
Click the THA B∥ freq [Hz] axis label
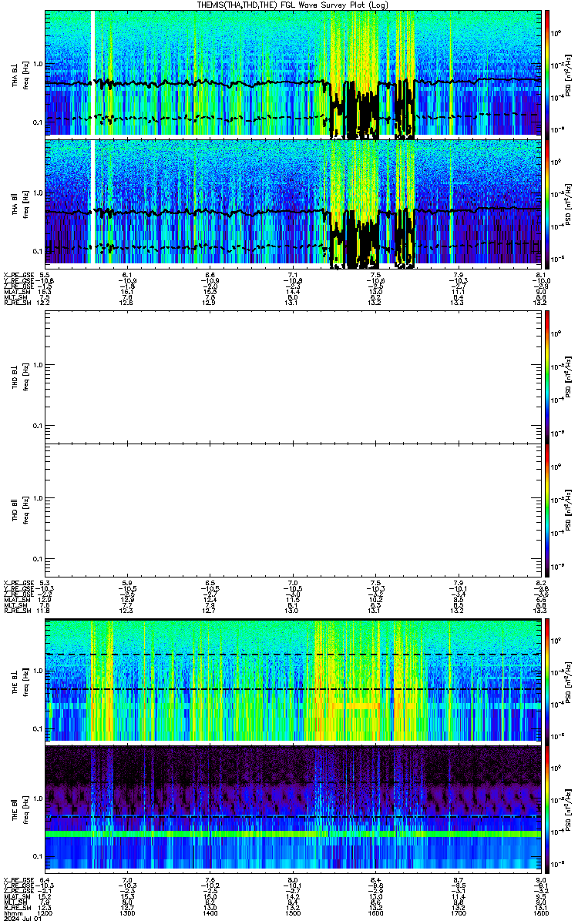(25, 204)
